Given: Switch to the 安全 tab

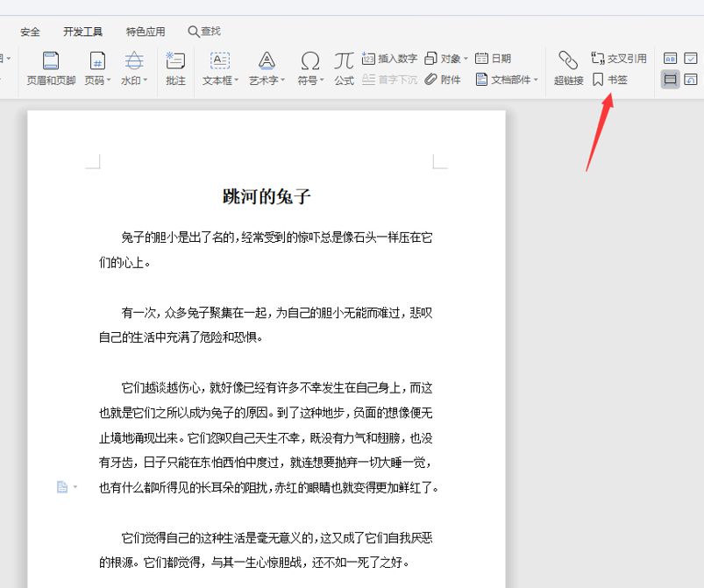Looking at the screenshot, I should 30,32.
